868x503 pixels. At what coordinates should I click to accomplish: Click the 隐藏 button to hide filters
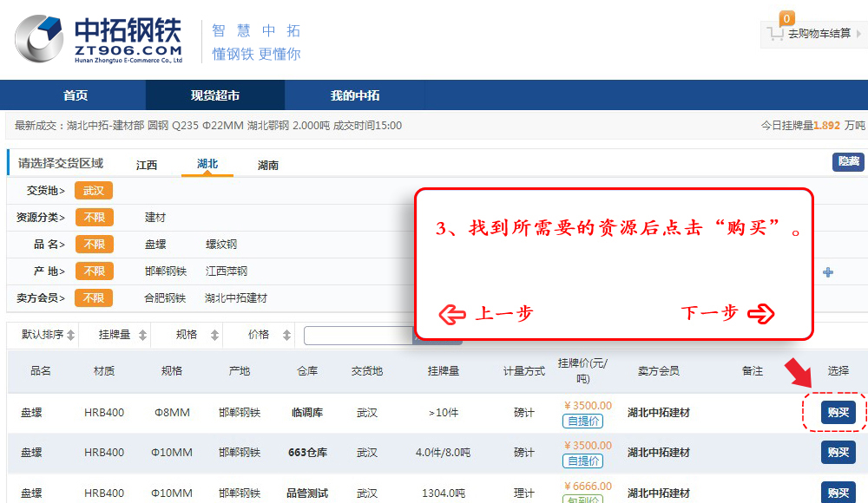click(848, 161)
